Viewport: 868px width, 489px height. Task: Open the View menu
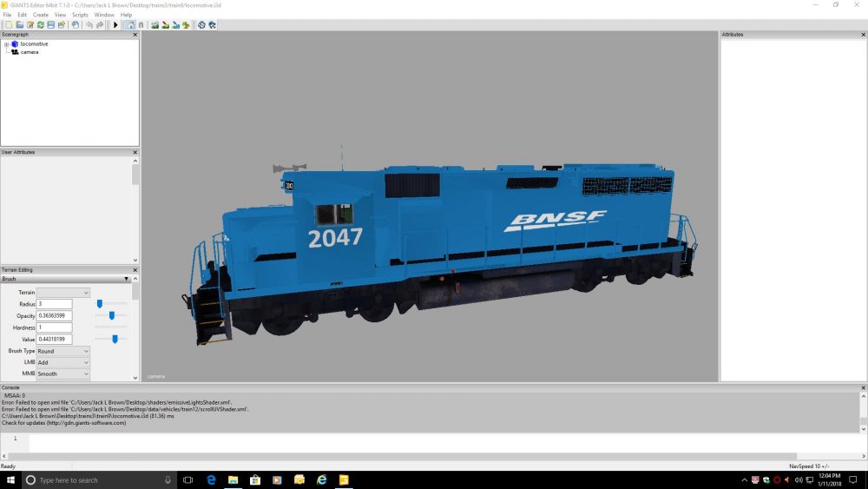[x=61, y=15]
